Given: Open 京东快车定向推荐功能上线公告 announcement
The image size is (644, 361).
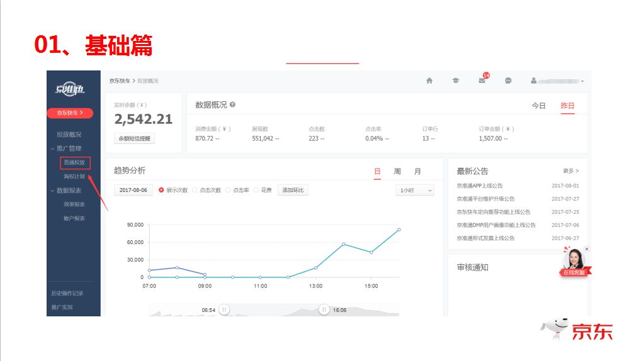Looking at the screenshot, I should [x=494, y=212].
